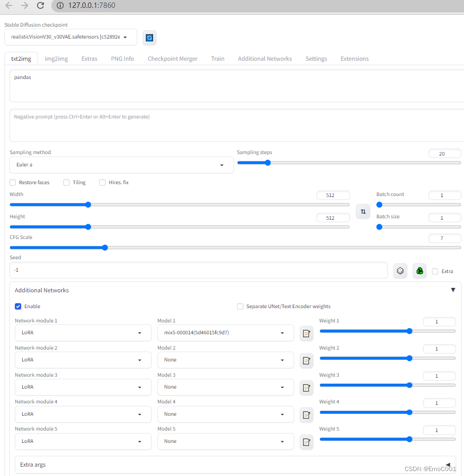Click the edit icon beside Model 2
The image size is (464, 476).
point(306,360)
